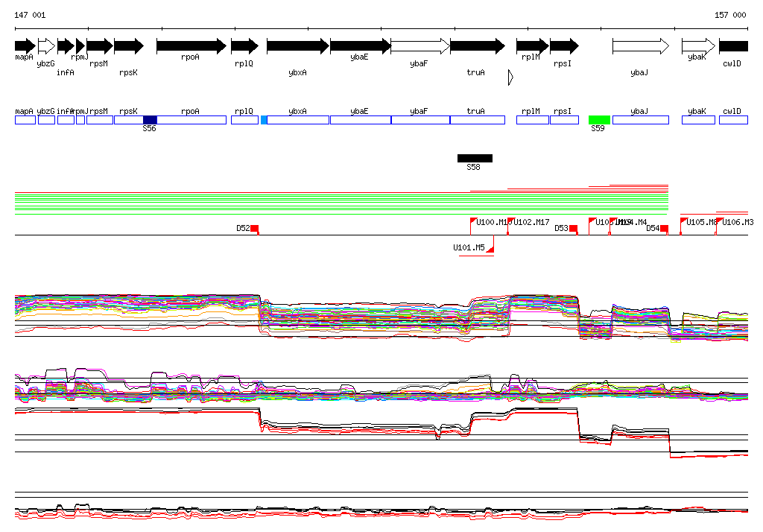763x532 pixels.
Task: Click the black mapA gene arrow
Action: (25, 46)
